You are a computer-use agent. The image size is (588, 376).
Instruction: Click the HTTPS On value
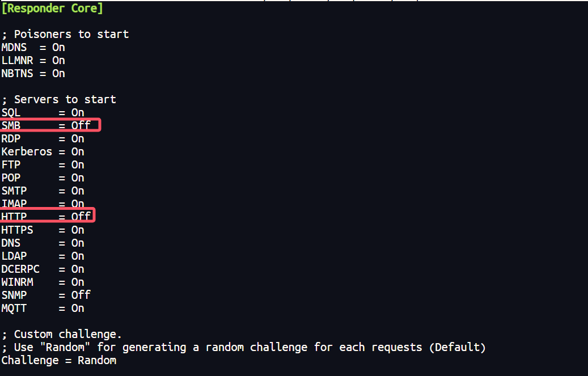point(78,230)
